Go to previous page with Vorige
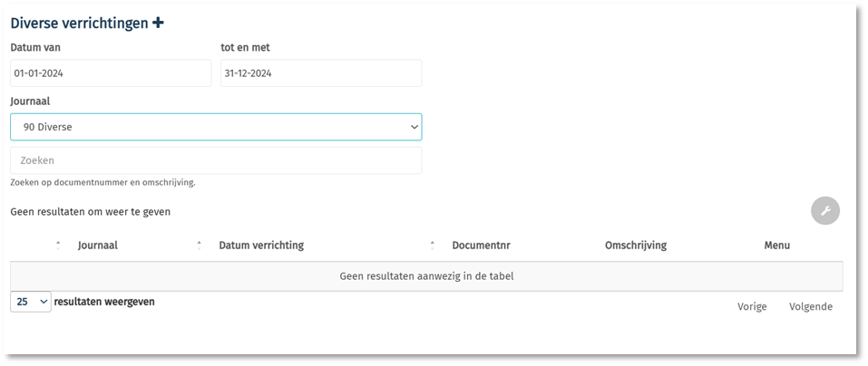The image size is (868, 366). click(x=752, y=307)
